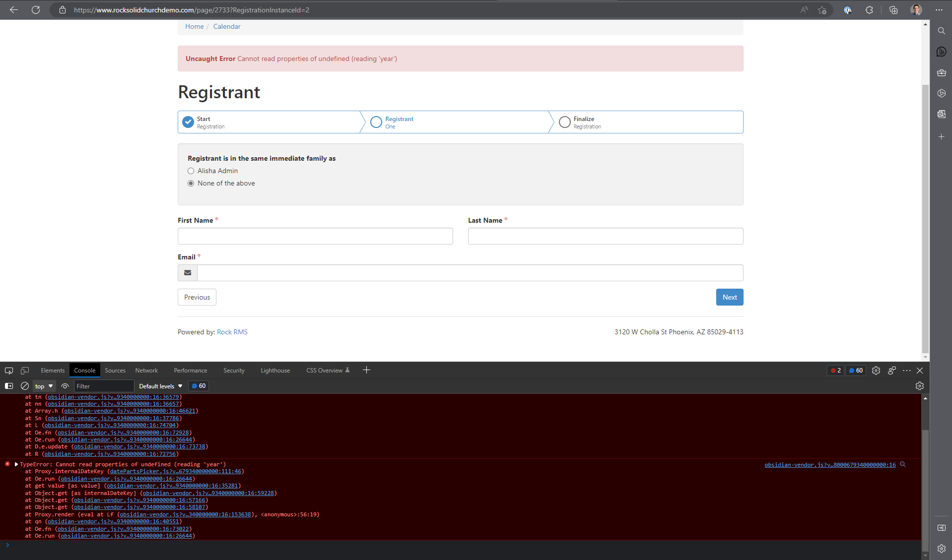The image size is (952, 560).
Task: Click into the First Name field
Action: click(315, 236)
